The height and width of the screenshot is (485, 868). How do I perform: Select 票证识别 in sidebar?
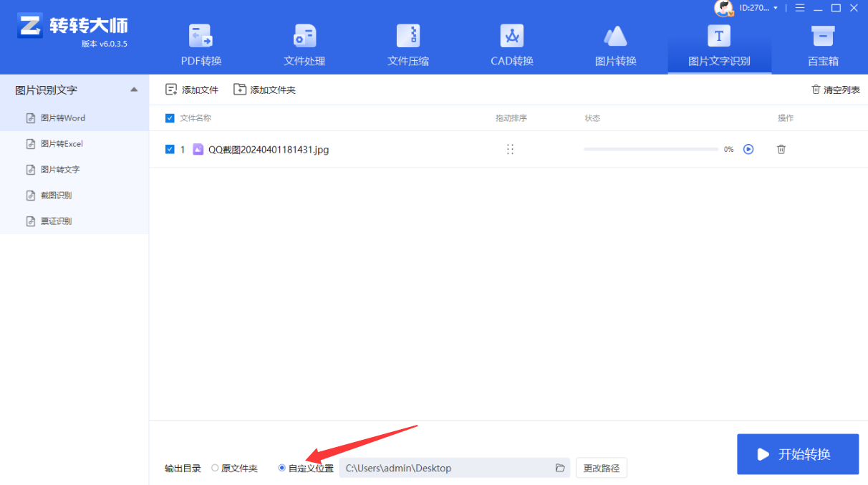click(74, 221)
